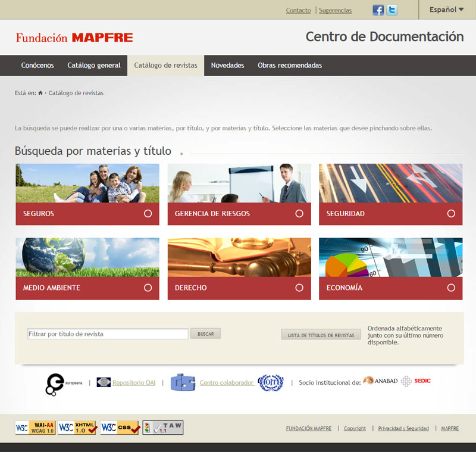Select the Seguridad subject radio circle
This screenshot has height=452, width=476.
[451, 214]
